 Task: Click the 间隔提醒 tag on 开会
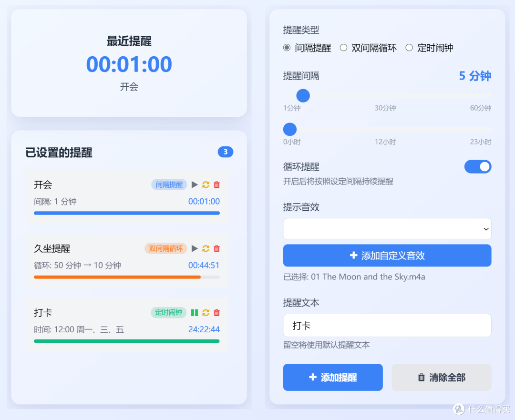[x=169, y=184]
